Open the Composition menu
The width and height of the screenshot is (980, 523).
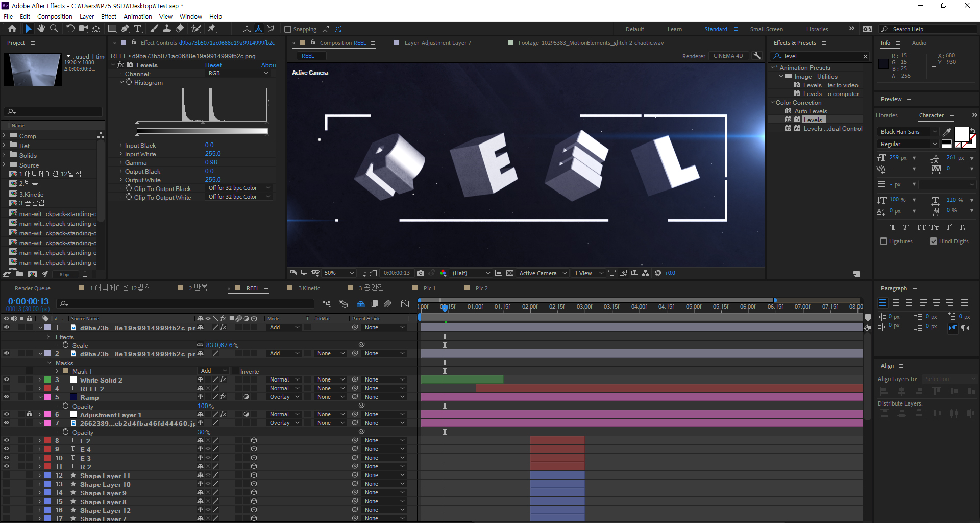55,16
